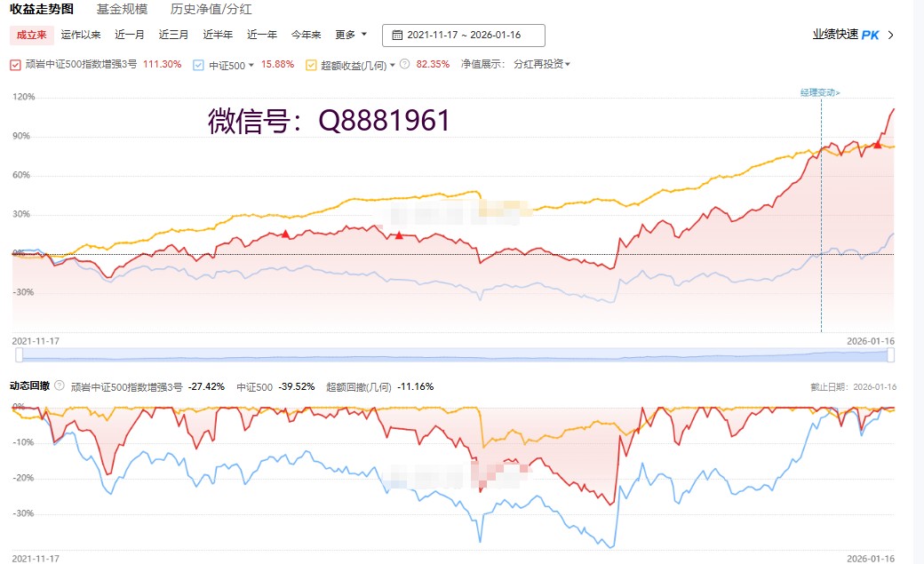Click the first red triangle marker on chart
Image resolution: width=924 pixels, height=564 pixels.
tap(285, 234)
